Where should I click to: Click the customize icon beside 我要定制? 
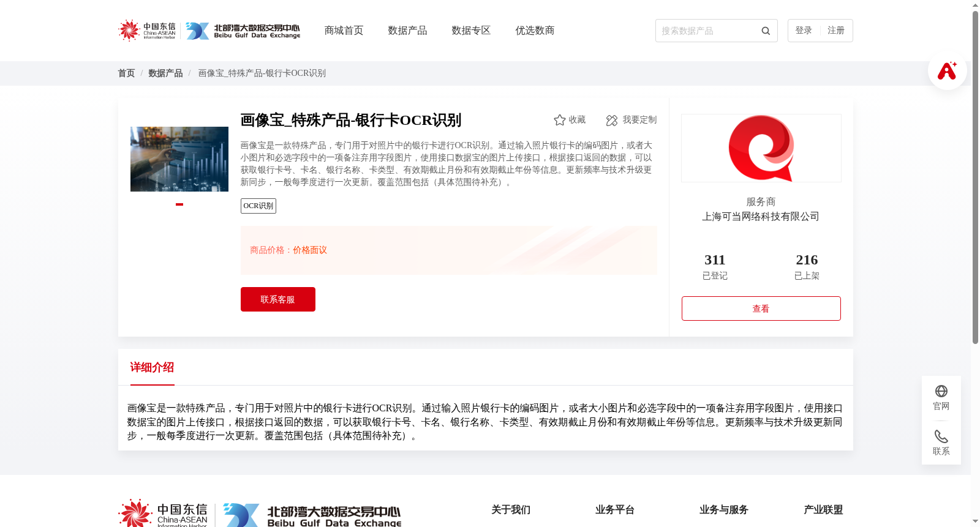pos(611,120)
